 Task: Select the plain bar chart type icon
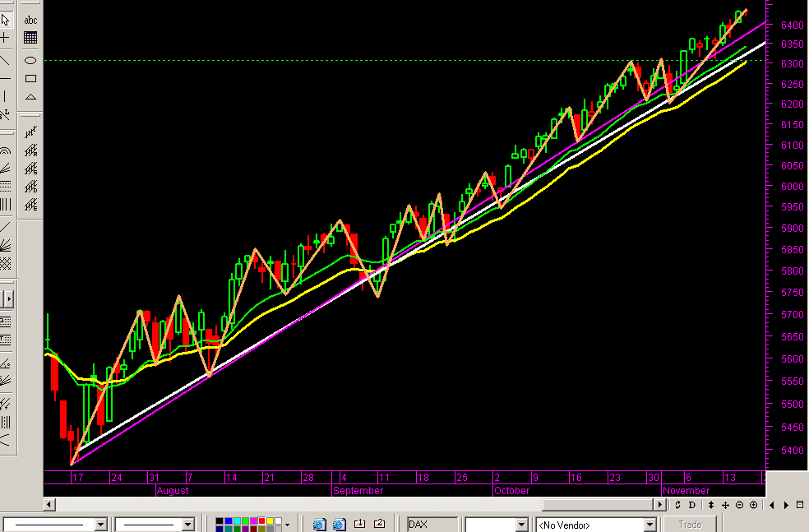click(x=30, y=132)
